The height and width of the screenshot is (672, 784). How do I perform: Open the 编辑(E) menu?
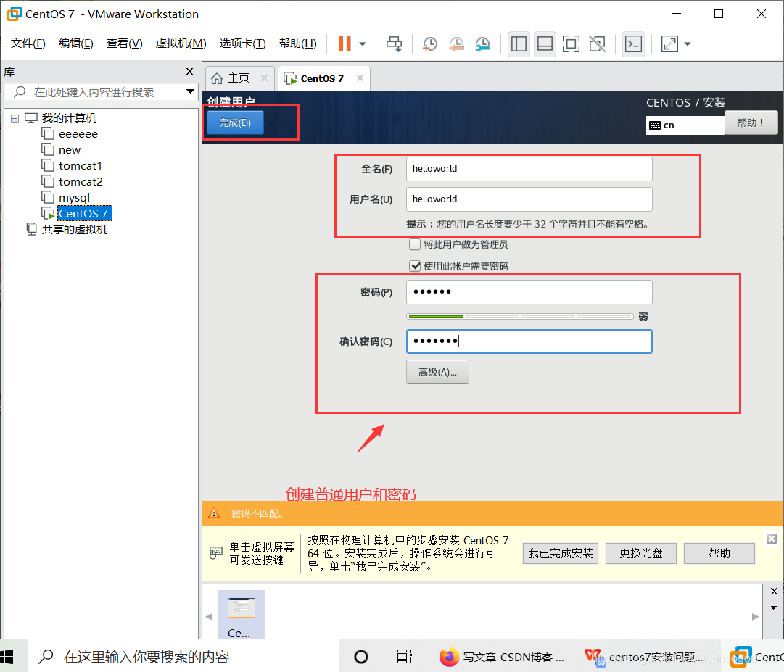pyautogui.click(x=76, y=43)
